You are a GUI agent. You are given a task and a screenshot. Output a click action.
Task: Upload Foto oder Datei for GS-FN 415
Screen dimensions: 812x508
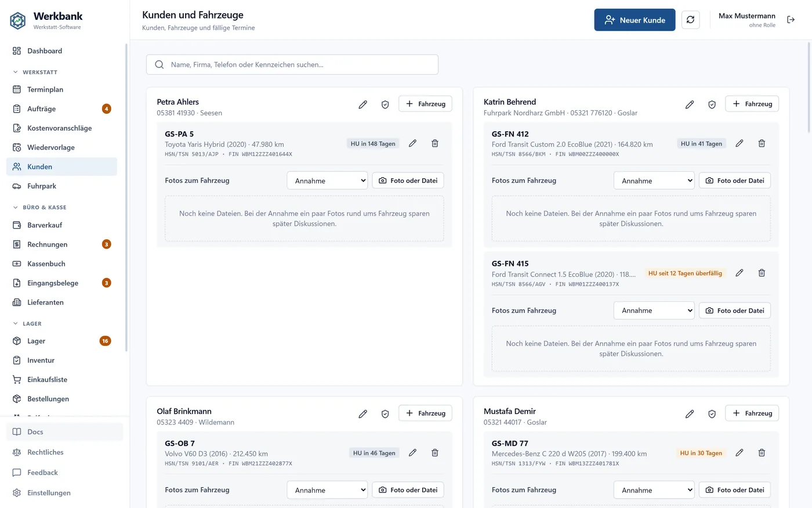(x=735, y=311)
